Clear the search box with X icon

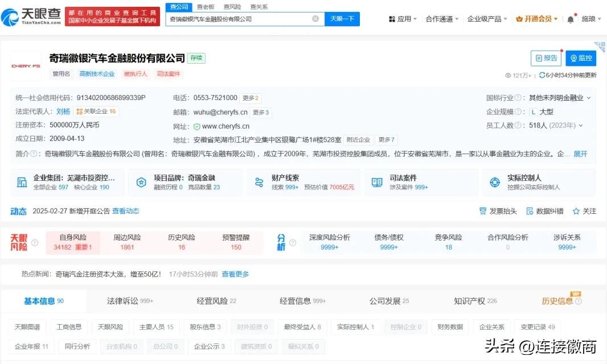tap(315, 19)
